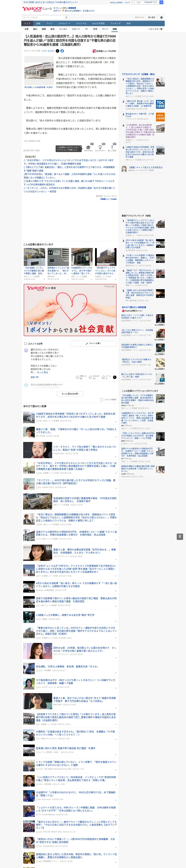Select the 国内 category
This screenshot has width=186, height=868.
[x=35, y=29]
